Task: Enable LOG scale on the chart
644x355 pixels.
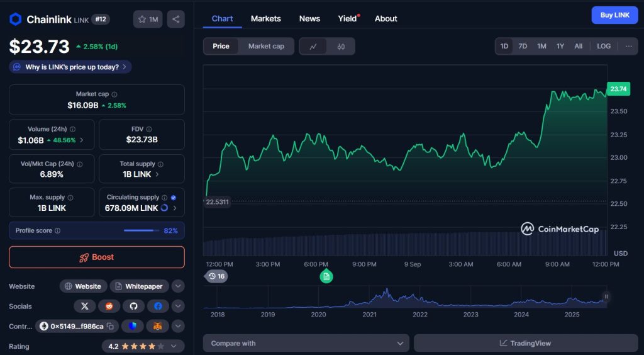Action: (x=603, y=47)
